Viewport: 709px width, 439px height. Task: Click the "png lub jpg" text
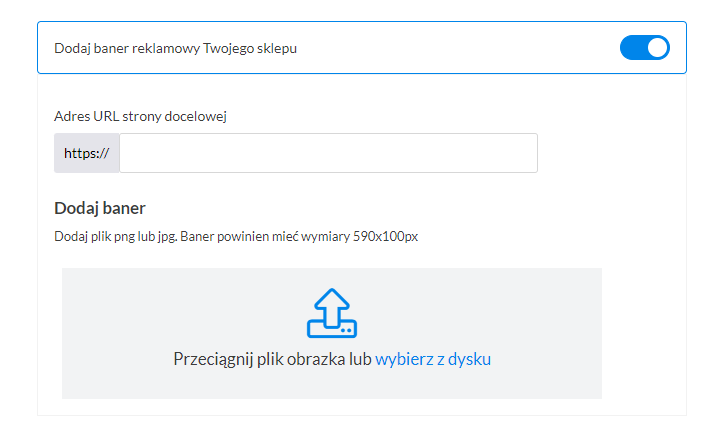coord(150,237)
